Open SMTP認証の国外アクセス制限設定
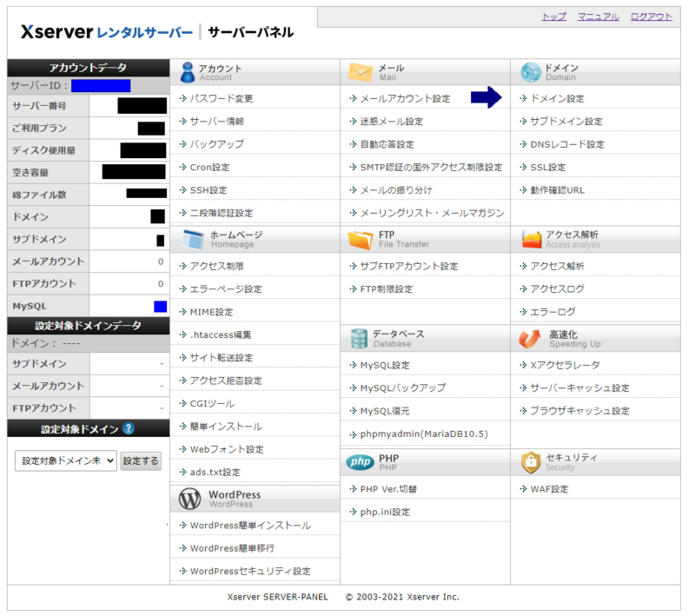This screenshot has height=616, width=695. (x=431, y=167)
